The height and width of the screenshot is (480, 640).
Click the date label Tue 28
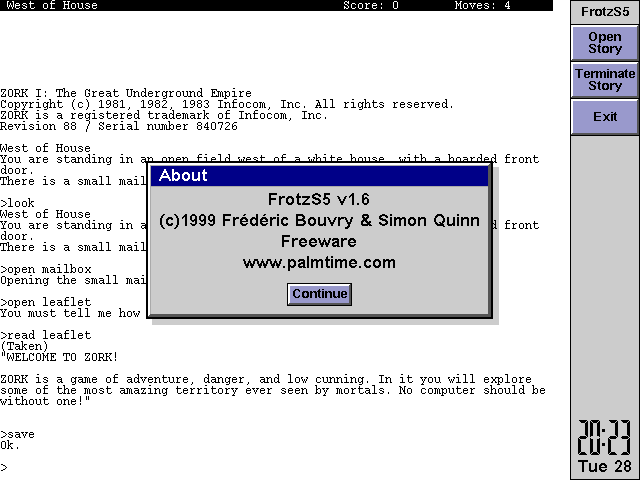[x=604, y=468]
